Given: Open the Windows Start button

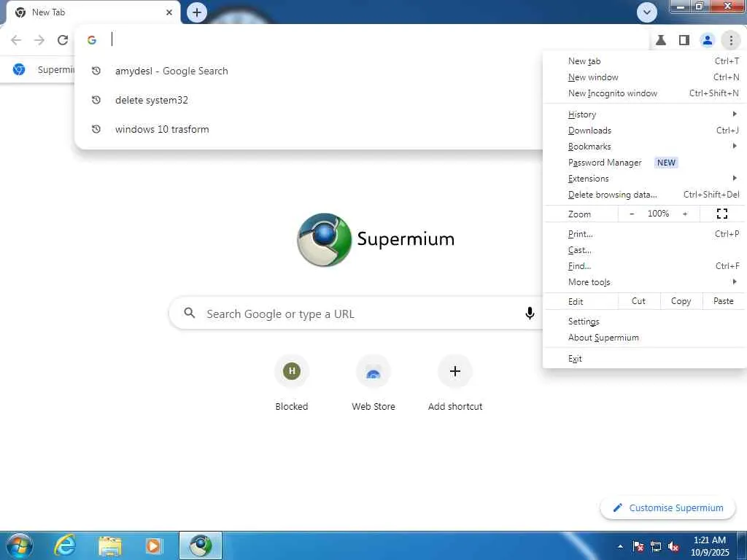Looking at the screenshot, I should tap(20, 545).
